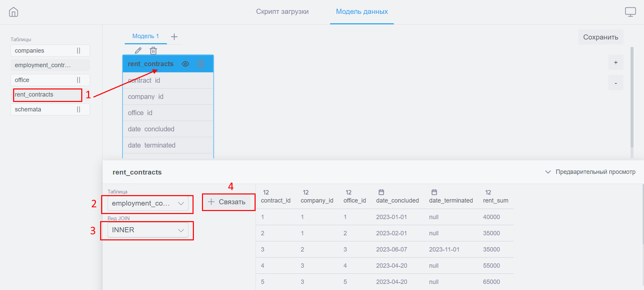Add a new model with the plus icon
This screenshot has height=290, width=644.
(174, 36)
